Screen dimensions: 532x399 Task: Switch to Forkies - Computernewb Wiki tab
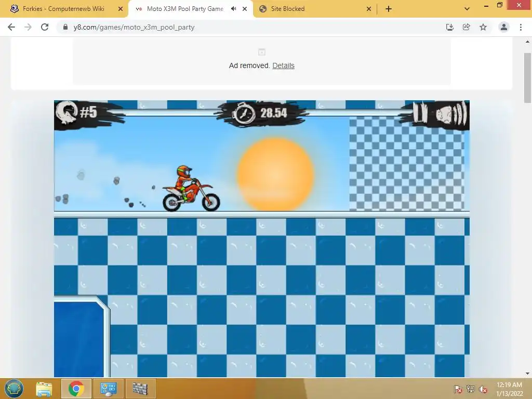tap(63, 9)
